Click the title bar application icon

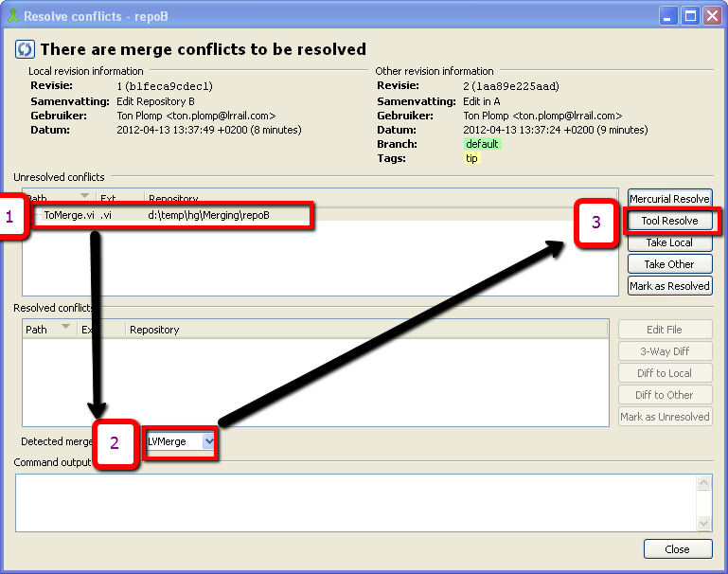pos(12,16)
